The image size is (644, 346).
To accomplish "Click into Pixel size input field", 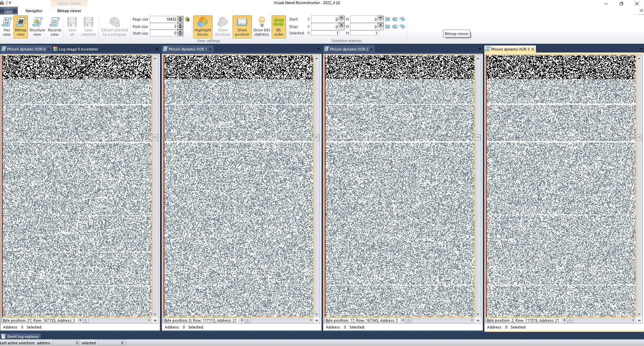I will [x=164, y=26].
